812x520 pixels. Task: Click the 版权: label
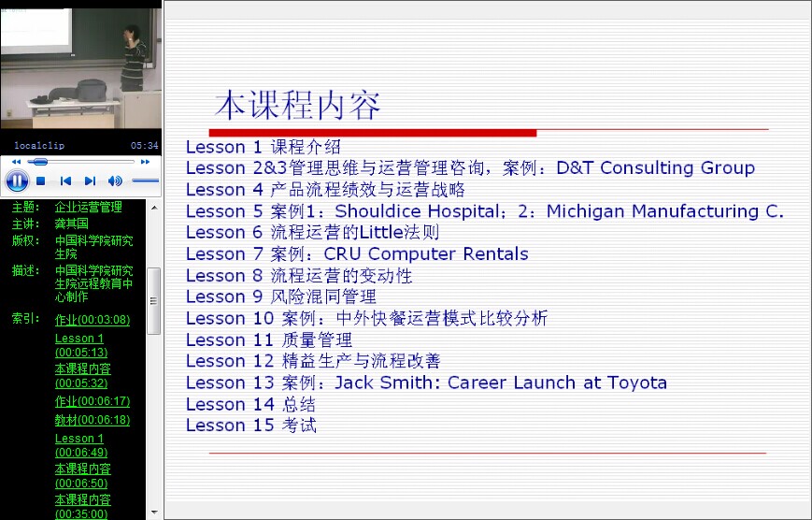[26, 240]
